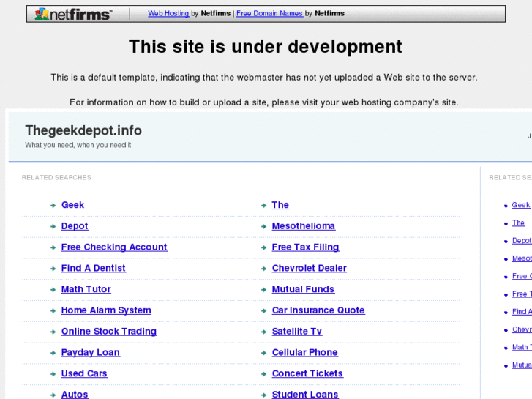Viewport: 532px width, 399px height.
Task: Open the small The link in right sidebar
Action: coord(518,223)
